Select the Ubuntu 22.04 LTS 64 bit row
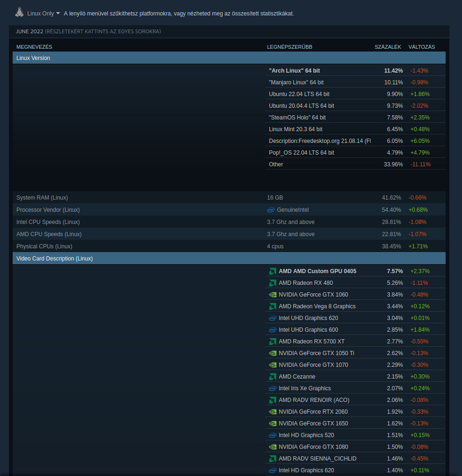This screenshot has width=462, height=476. [356, 94]
